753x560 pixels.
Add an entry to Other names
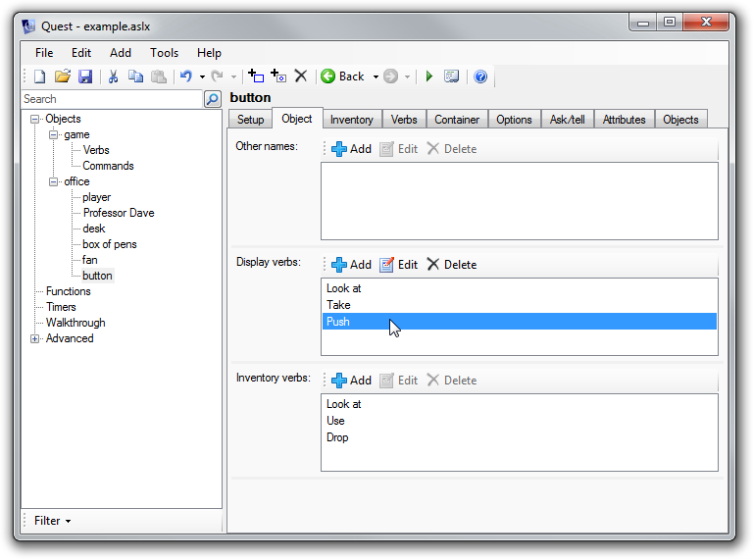(352, 149)
